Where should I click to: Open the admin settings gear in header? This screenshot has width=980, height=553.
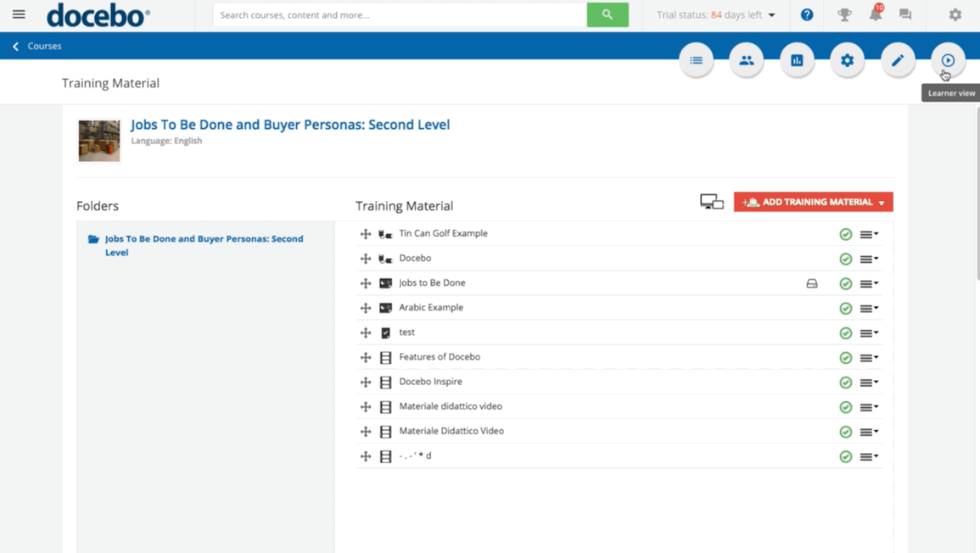pos(955,14)
